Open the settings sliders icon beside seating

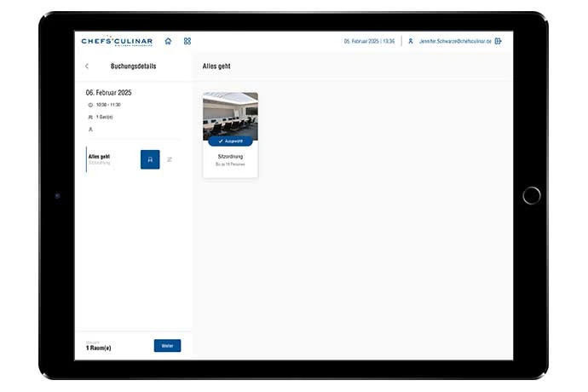[x=170, y=159]
